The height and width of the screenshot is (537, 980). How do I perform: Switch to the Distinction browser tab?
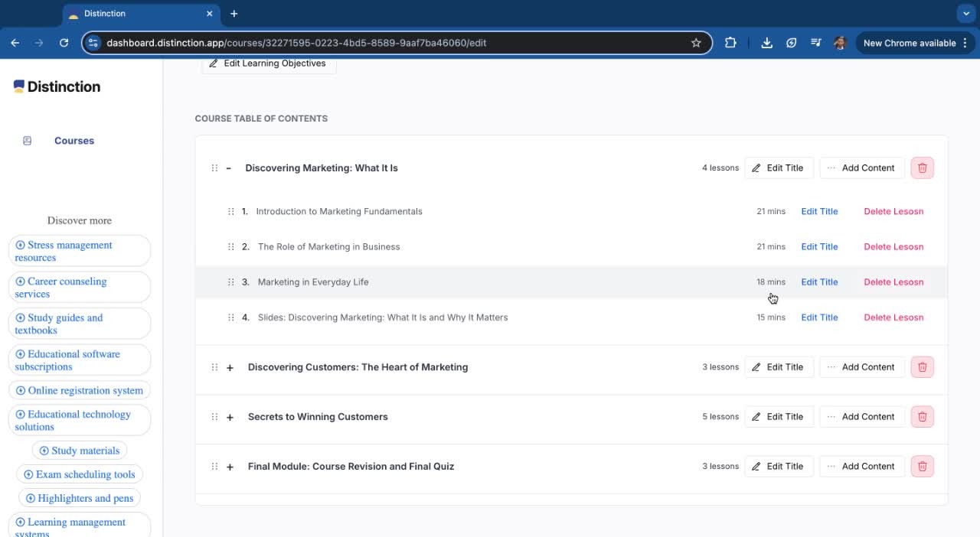pyautogui.click(x=138, y=14)
